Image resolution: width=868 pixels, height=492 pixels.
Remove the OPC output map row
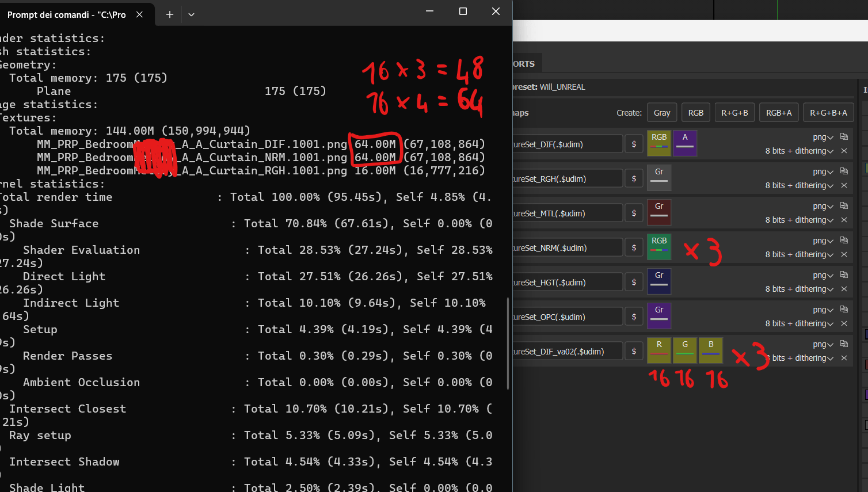pos(844,323)
